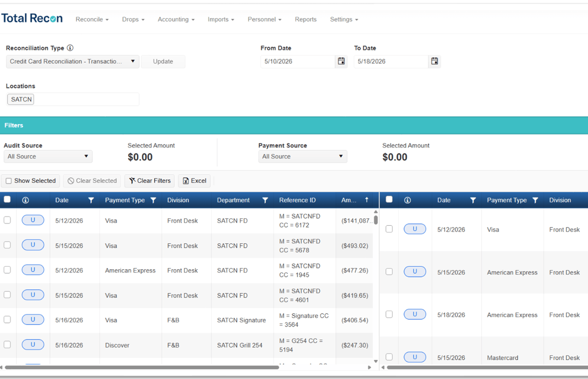The height and width of the screenshot is (379, 588).
Task: Click the right grid horizontal scrollbar
Action: tap(487, 367)
